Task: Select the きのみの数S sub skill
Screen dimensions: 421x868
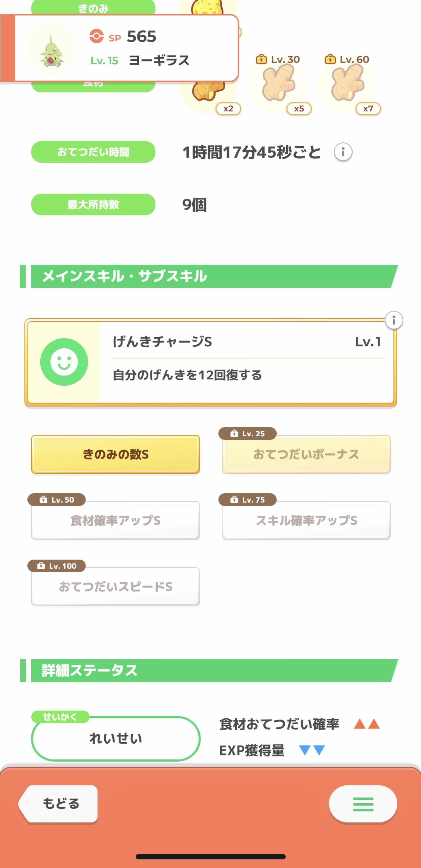Action: coord(116,454)
